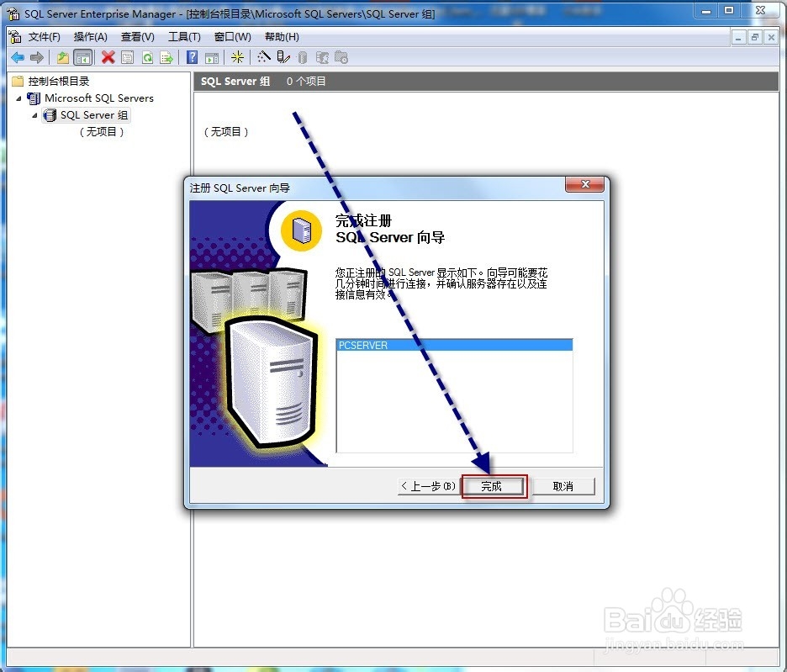The image size is (787, 672).
Task: Close the inner MDI child window
Action: (x=771, y=37)
